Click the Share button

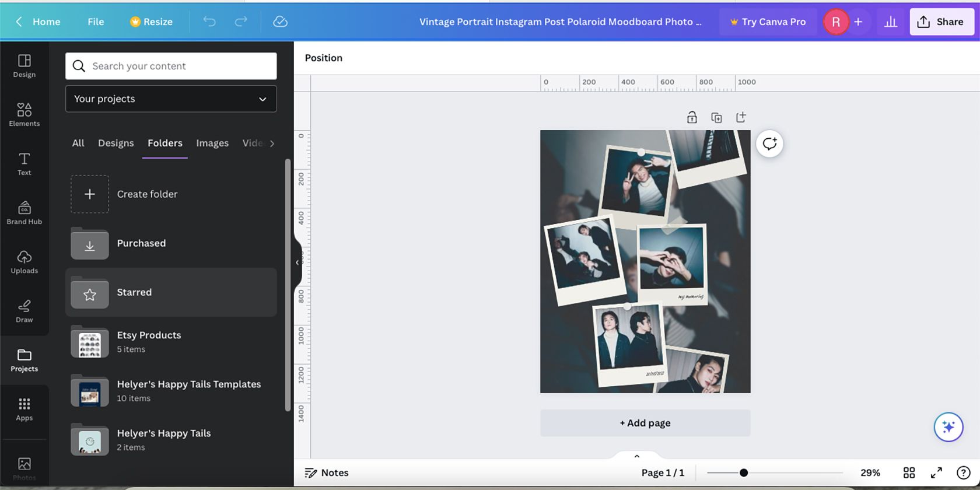[942, 22]
